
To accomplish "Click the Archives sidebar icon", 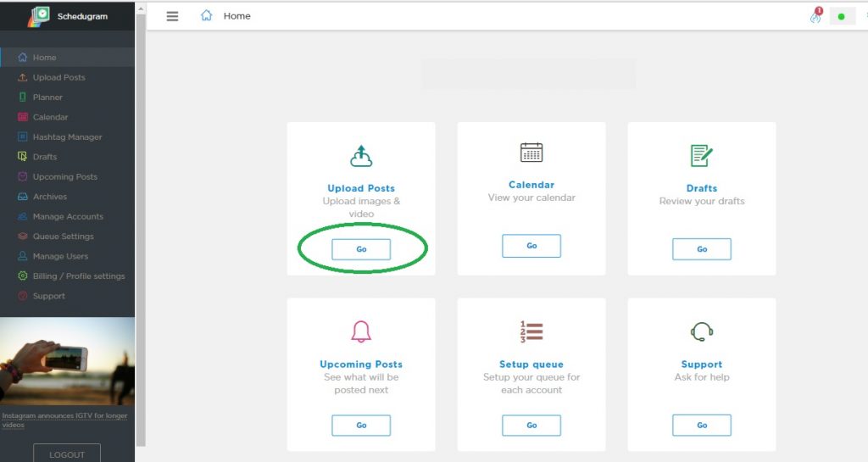I will pyautogui.click(x=23, y=197).
